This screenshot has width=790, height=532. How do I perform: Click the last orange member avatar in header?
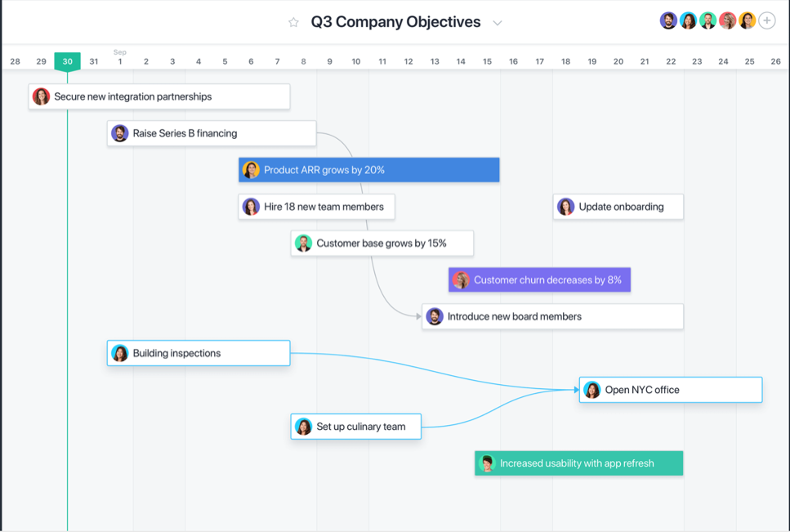coord(747,20)
